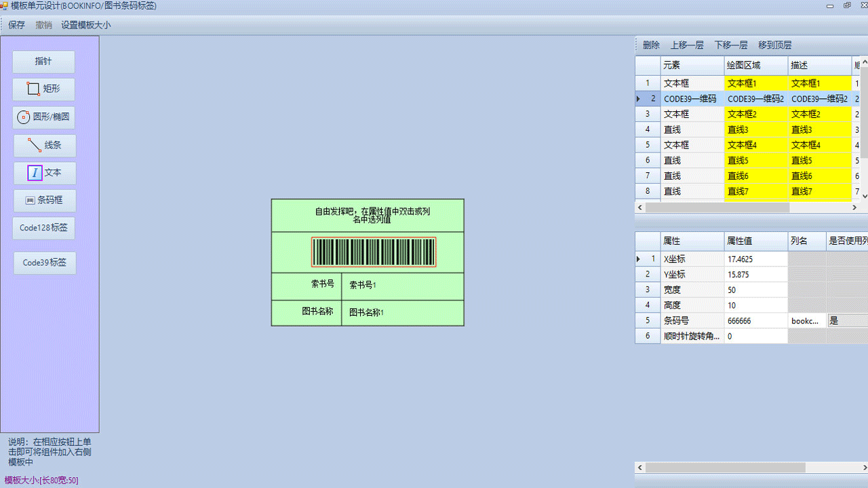This screenshot has width=868, height=488.
Task: Click 保存 in the top menu
Action: point(17,25)
